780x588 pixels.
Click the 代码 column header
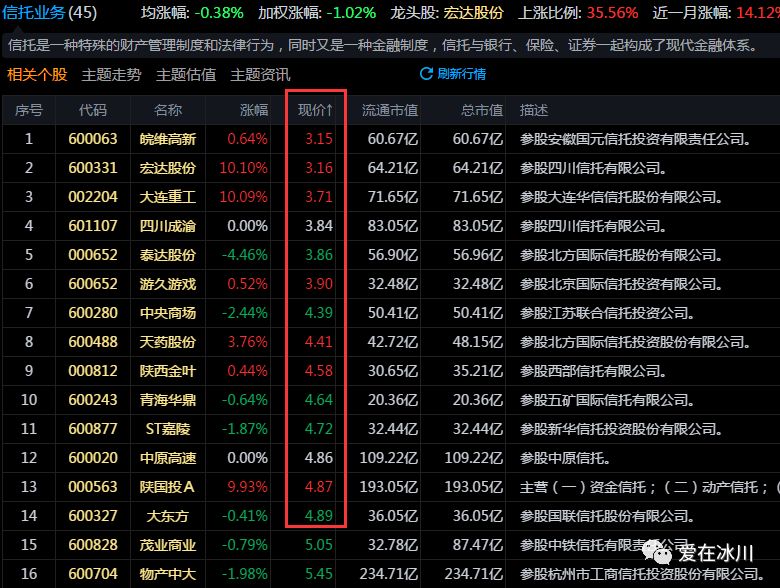click(92, 110)
